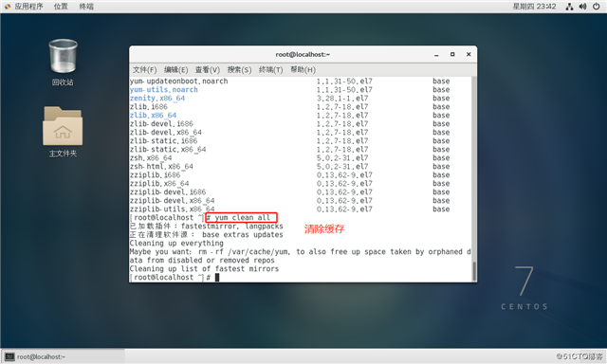
Task: Open the 应用程序 applications menu
Action: tap(29, 7)
